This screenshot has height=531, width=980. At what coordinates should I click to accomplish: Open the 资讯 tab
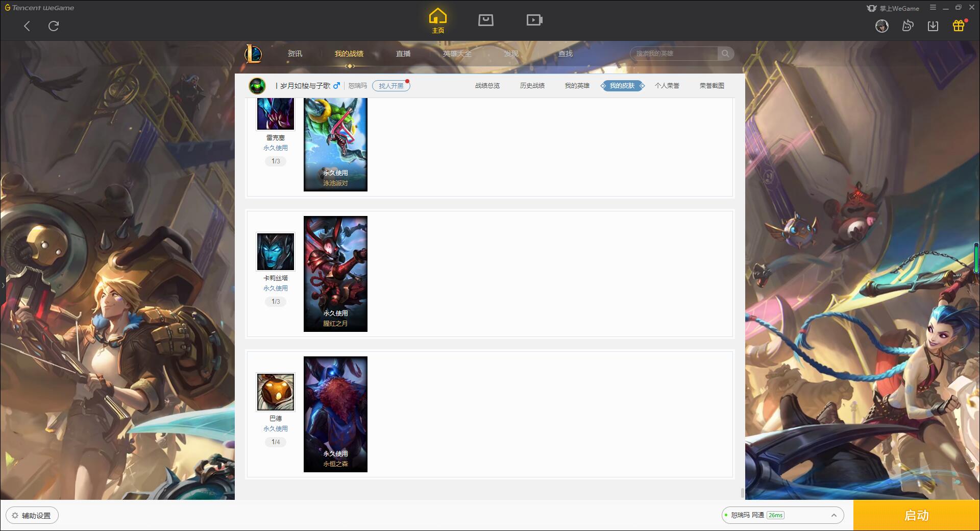click(x=295, y=54)
